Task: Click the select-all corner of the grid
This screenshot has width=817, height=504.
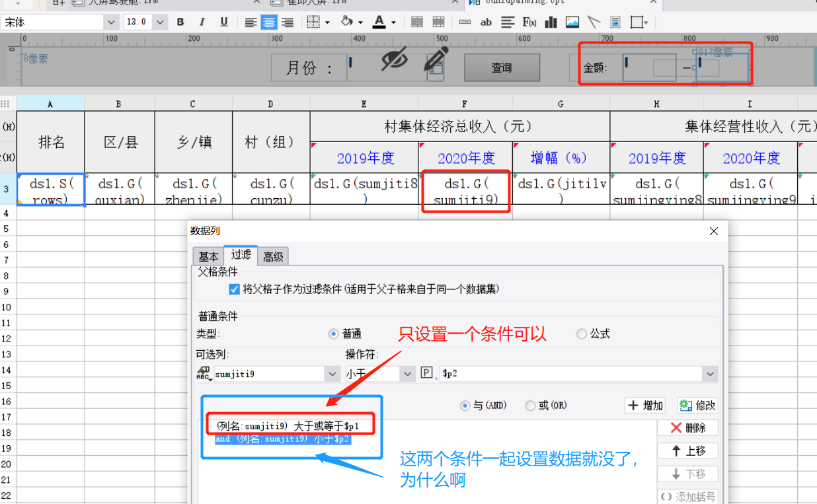Action: [x=8, y=104]
